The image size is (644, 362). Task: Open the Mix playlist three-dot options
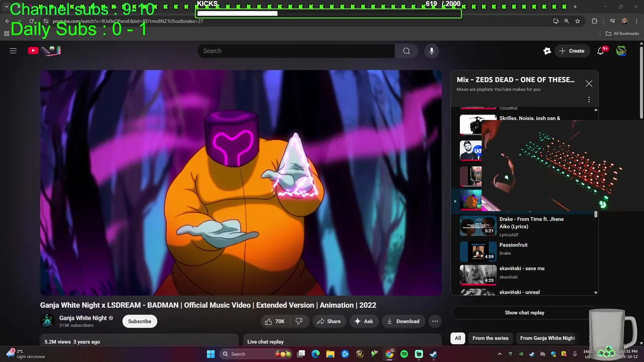pos(589,100)
